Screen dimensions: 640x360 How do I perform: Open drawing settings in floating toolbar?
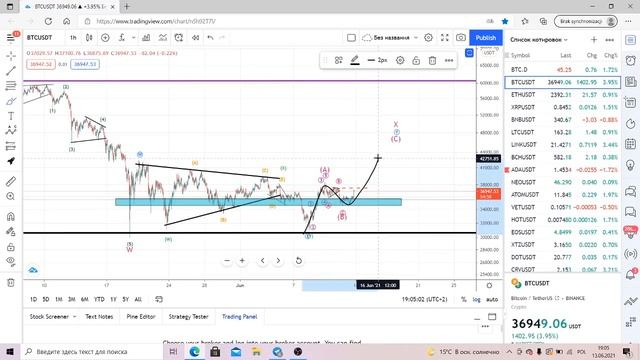[400, 60]
